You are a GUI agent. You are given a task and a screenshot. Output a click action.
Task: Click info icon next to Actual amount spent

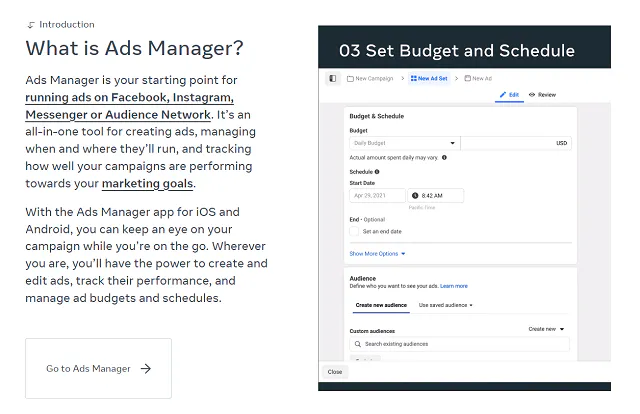(444, 158)
